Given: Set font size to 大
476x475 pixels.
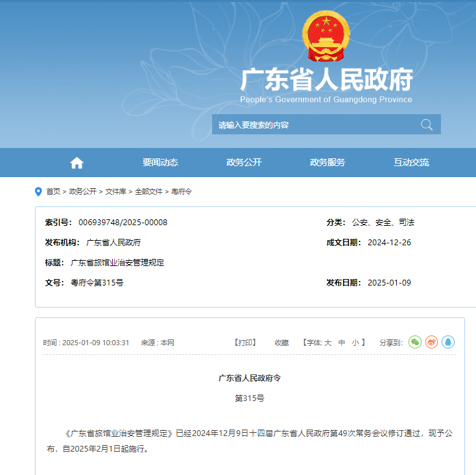Looking at the screenshot, I should pos(327,343).
